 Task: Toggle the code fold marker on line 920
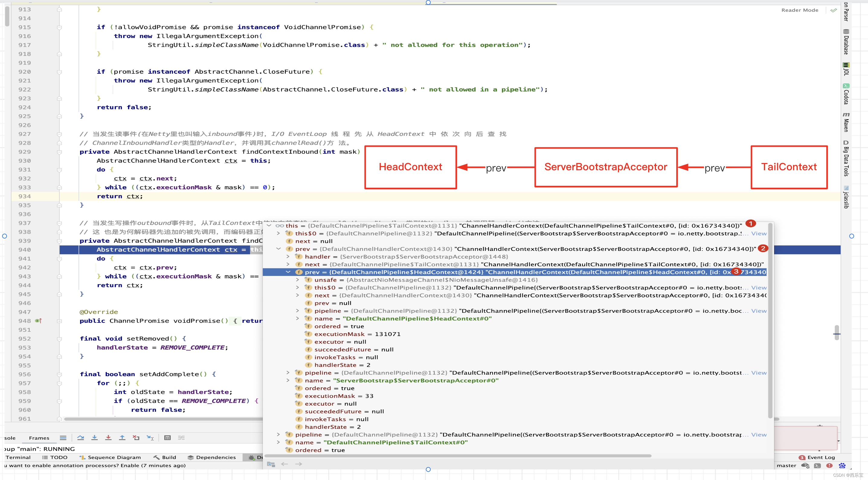(x=59, y=72)
